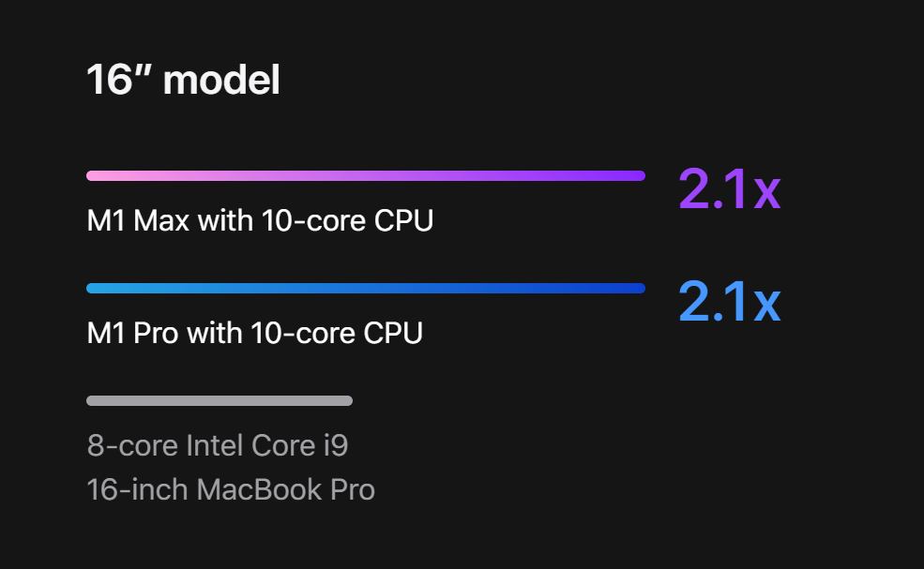Click the "16-inch MacBook Pro" text
Image resolution: width=924 pixels, height=569 pixels.
click(231, 489)
